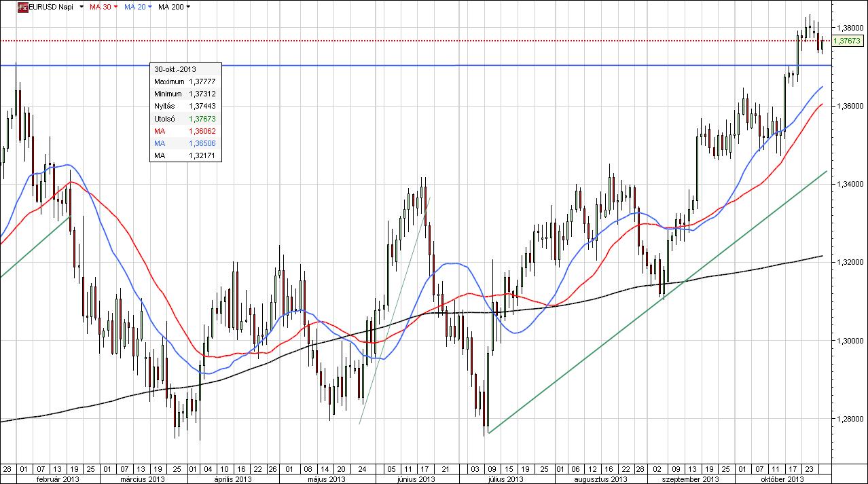Click the július 2013 month label

506,479
